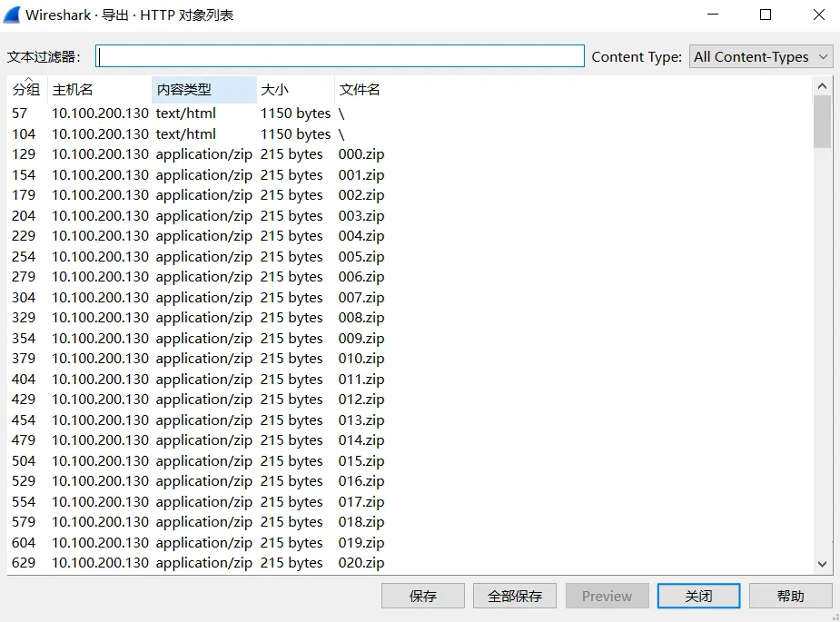Click packet number 354 cell
This screenshot has width=840, height=622.
24,338
